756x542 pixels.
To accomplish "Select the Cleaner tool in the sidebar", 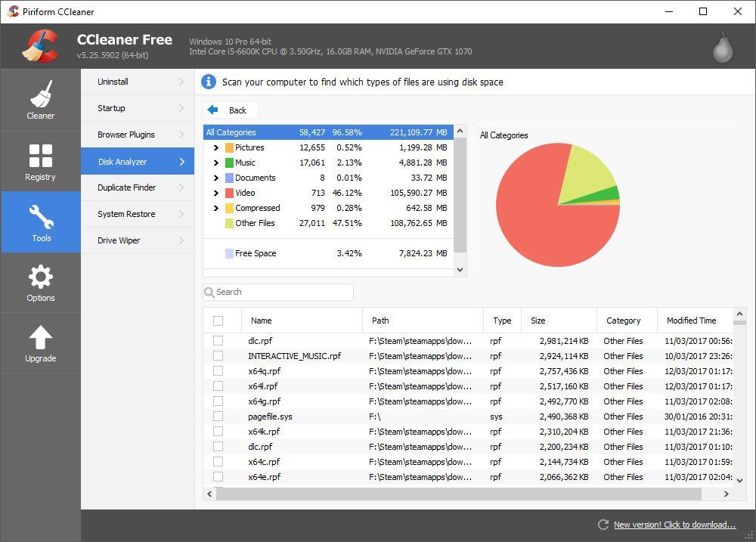I will tap(41, 101).
